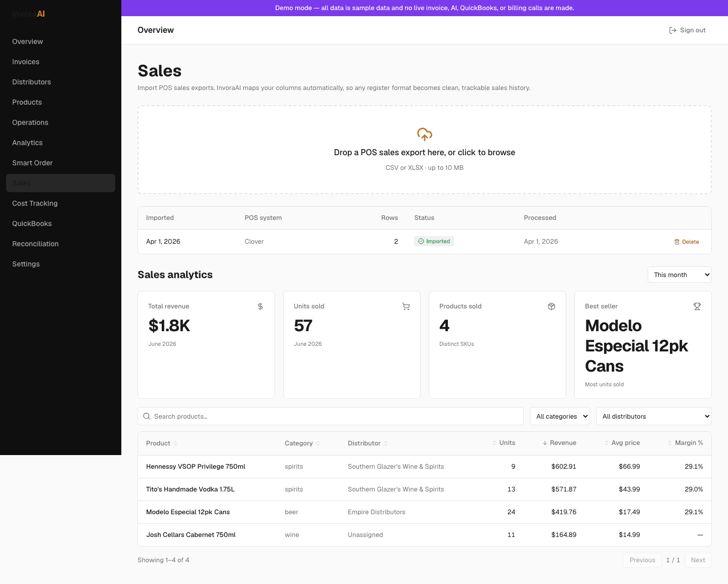This screenshot has height=584, width=728.
Task: Click Showing 1–4 of 4 text
Action: point(163,560)
